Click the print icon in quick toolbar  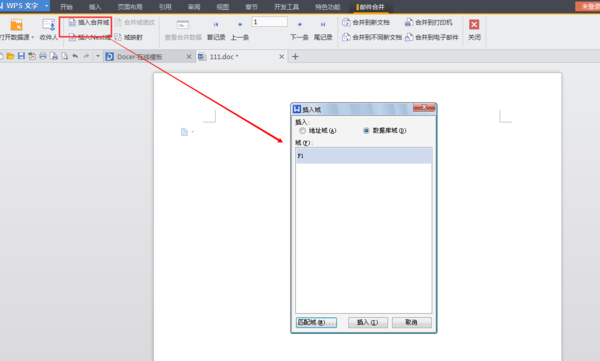click(x=43, y=56)
